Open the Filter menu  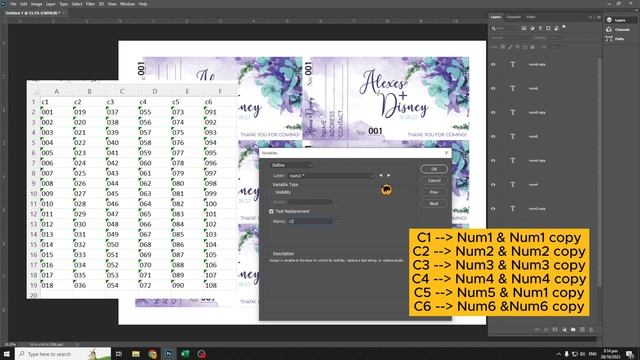click(90, 4)
